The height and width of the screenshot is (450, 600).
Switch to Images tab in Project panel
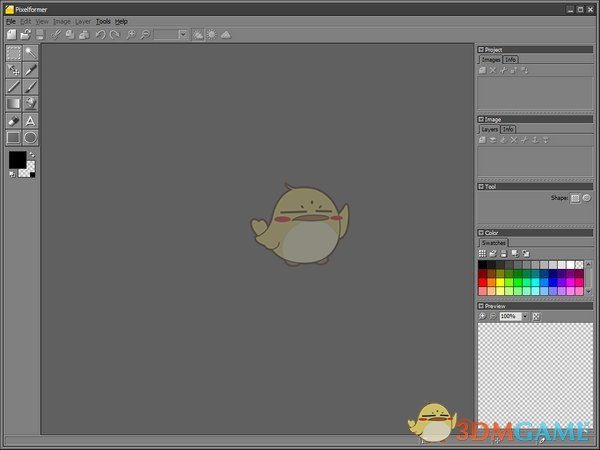coord(491,60)
